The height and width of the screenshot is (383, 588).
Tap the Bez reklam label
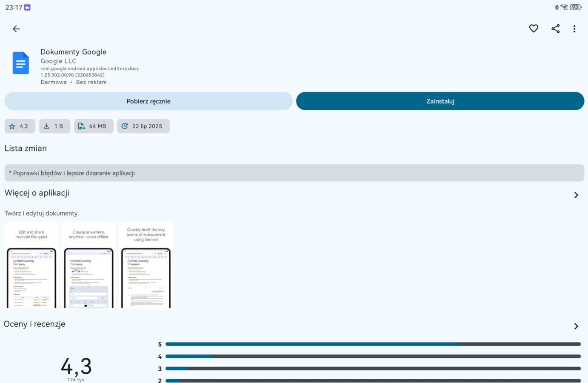click(91, 82)
